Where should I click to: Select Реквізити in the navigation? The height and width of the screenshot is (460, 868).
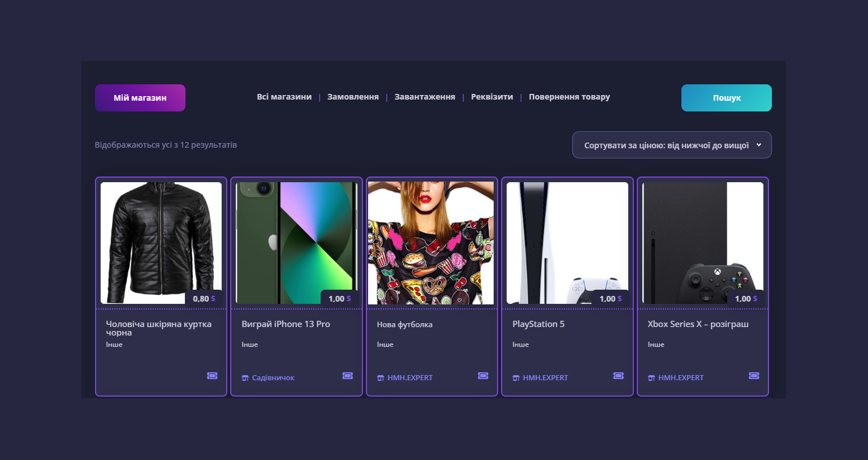[492, 97]
